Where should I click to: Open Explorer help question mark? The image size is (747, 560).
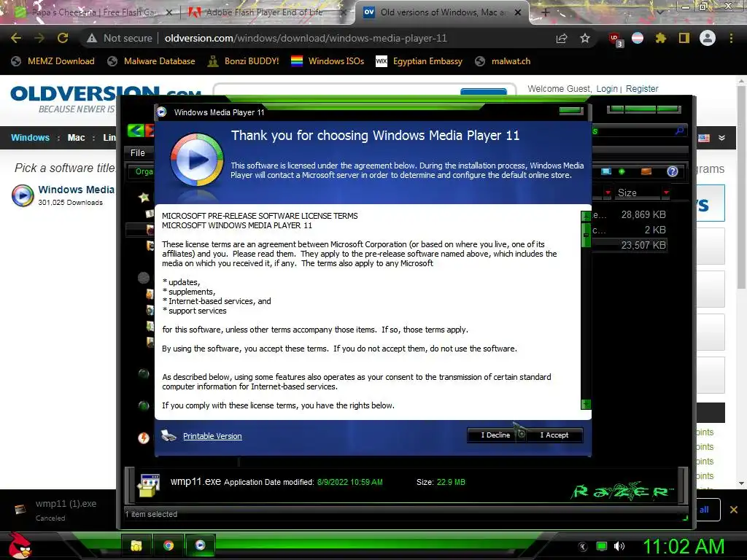coord(672,171)
